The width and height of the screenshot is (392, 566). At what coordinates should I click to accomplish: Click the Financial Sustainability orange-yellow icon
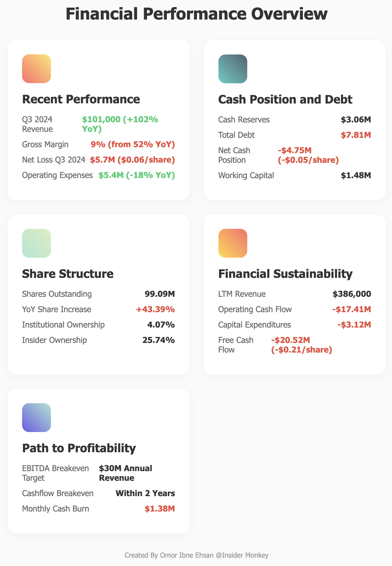click(233, 243)
